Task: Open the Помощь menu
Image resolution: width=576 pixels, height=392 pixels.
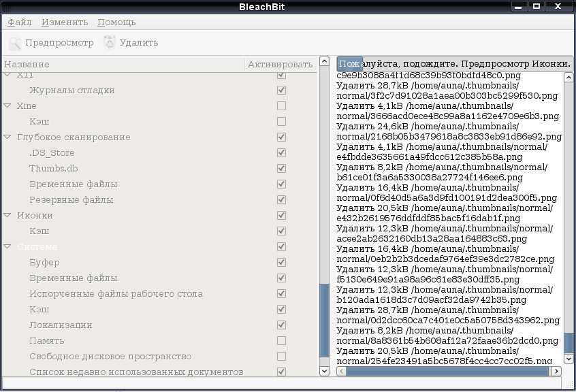Action: pos(116,22)
